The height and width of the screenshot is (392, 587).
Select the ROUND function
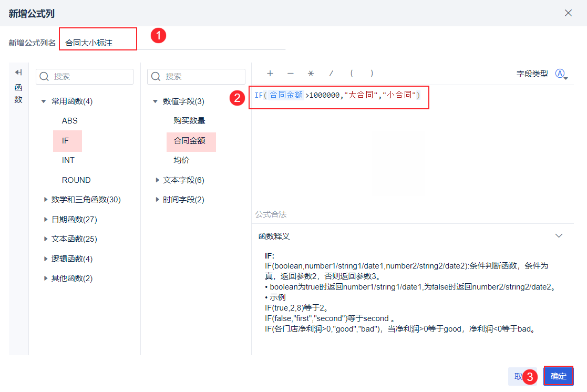click(76, 180)
